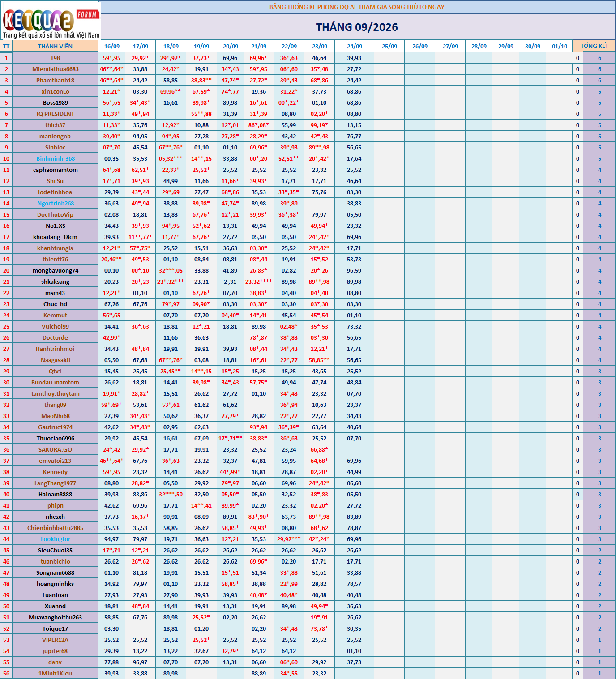Select shkaksang's 21/09 cell '23,32****'
The image size is (616, 679).
[x=259, y=282]
